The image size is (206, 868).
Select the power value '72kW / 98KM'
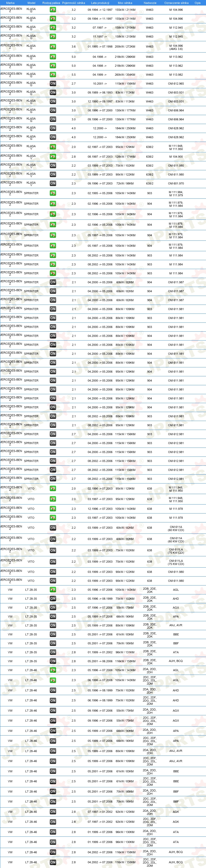point(125,184)
